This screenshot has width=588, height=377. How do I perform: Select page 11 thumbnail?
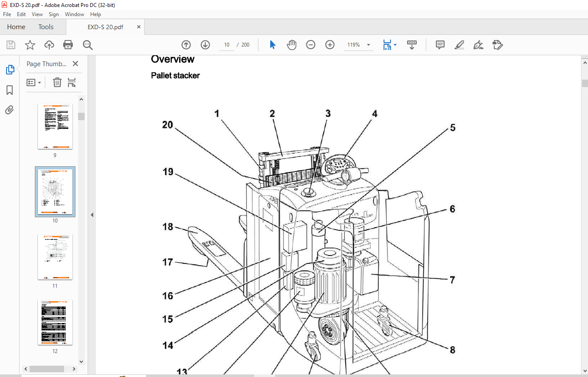click(x=55, y=257)
